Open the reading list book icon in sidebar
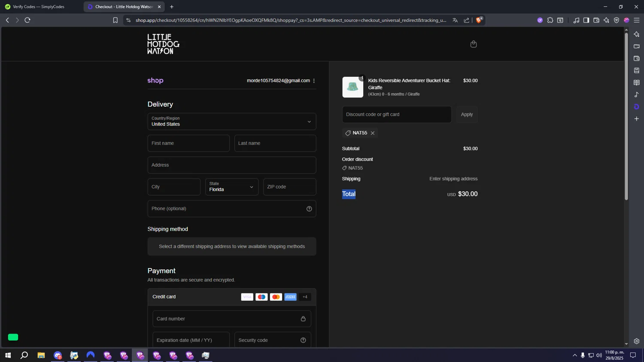The height and width of the screenshot is (362, 644). (637, 82)
